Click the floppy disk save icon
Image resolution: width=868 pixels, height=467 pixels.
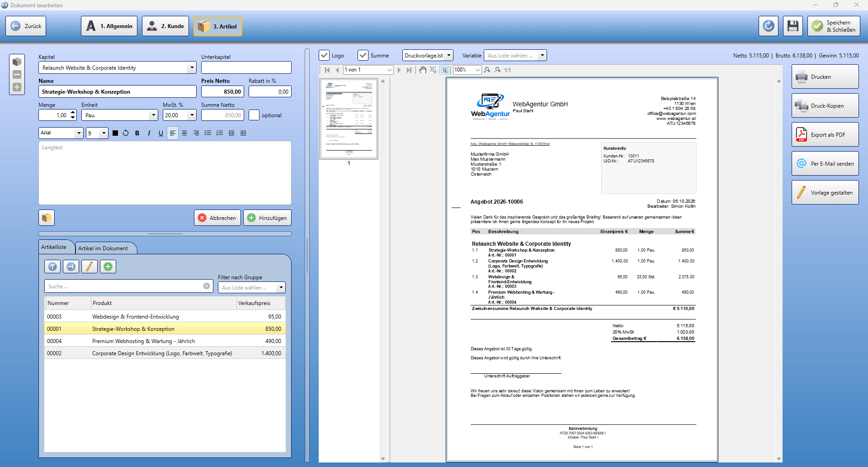point(793,26)
